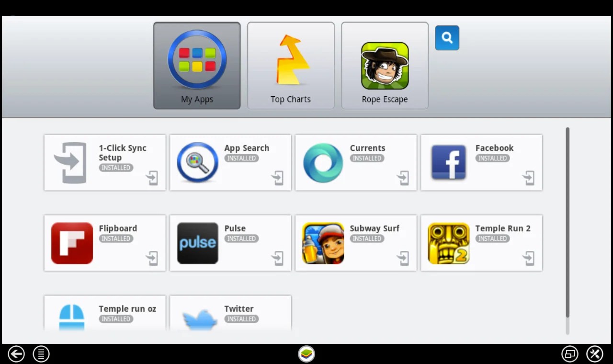Click the INSTALLED badge under Currents
This screenshot has width=613, height=364.
click(x=367, y=158)
